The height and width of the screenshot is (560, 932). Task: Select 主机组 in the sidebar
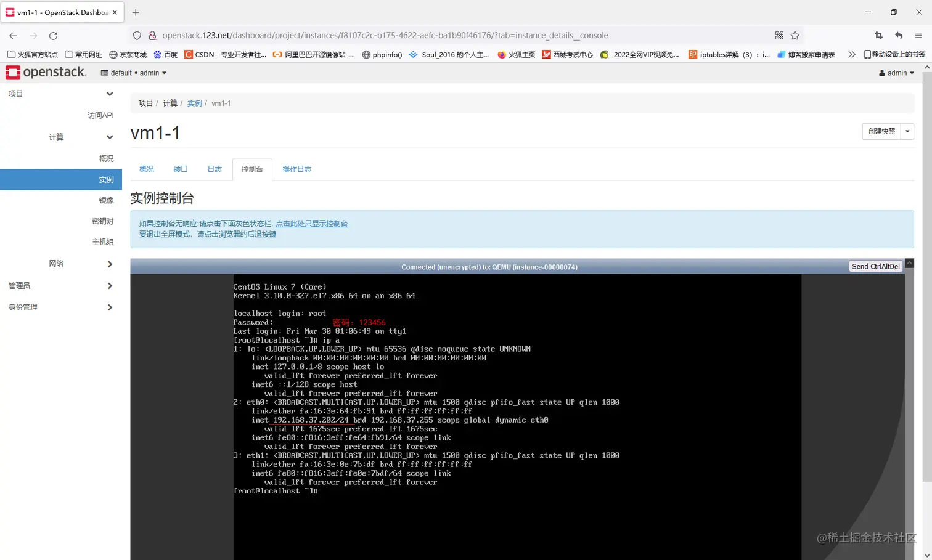click(103, 242)
